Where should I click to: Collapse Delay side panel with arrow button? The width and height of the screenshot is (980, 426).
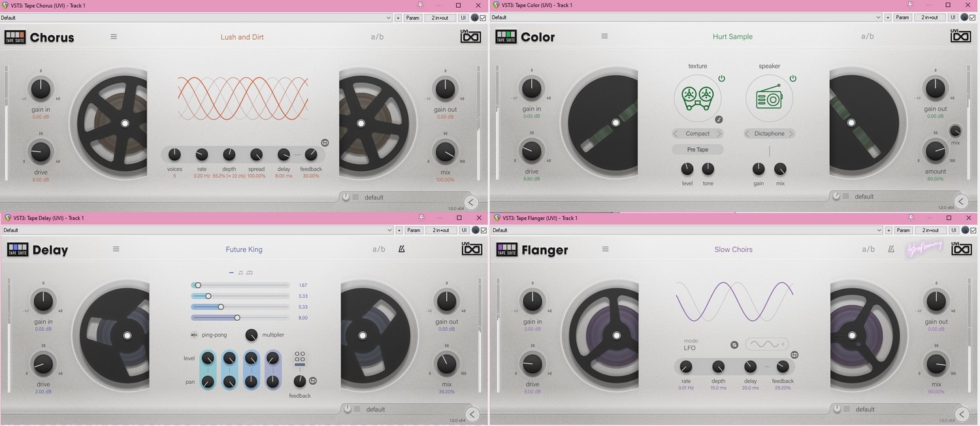(x=473, y=414)
